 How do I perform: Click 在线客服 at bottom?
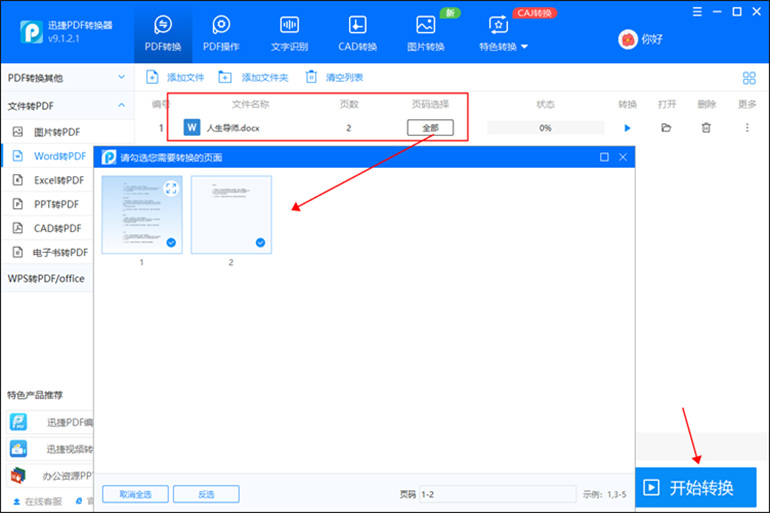tap(38, 501)
